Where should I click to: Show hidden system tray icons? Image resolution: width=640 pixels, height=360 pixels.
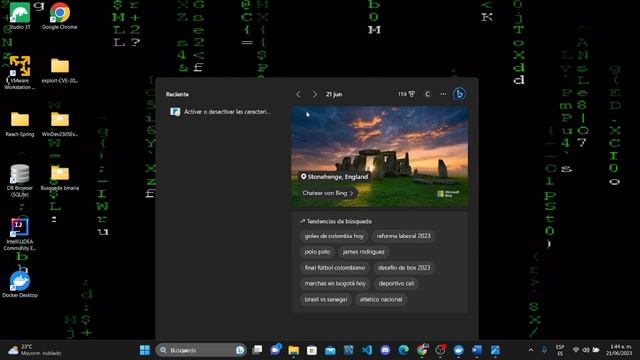pyautogui.click(x=531, y=350)
